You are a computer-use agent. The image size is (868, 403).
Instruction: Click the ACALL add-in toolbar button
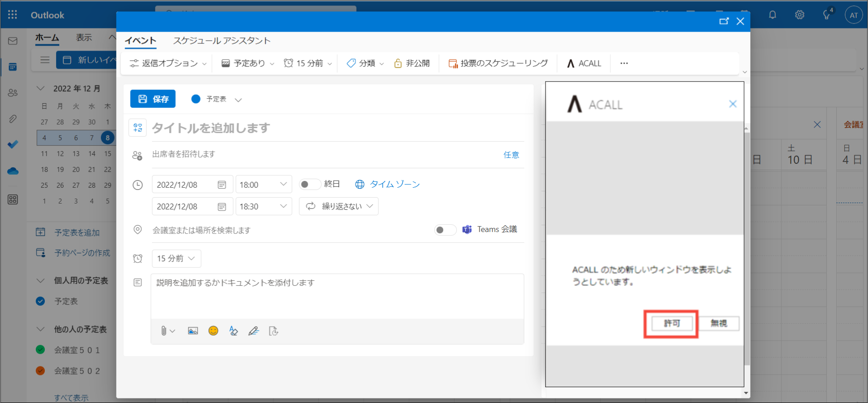(584, 63)
